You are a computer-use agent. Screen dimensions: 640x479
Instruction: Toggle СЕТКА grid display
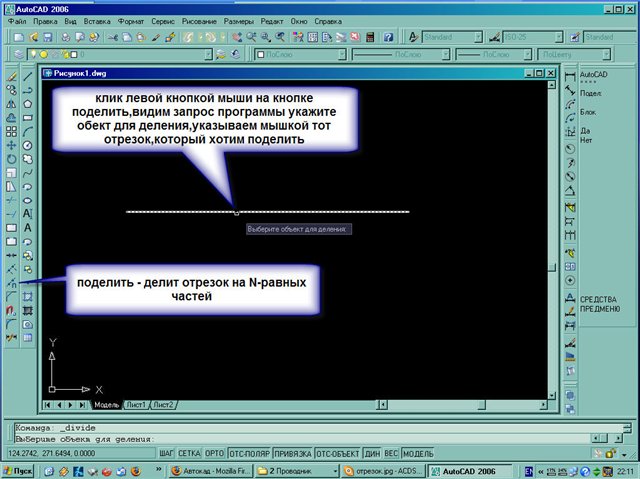189,453
